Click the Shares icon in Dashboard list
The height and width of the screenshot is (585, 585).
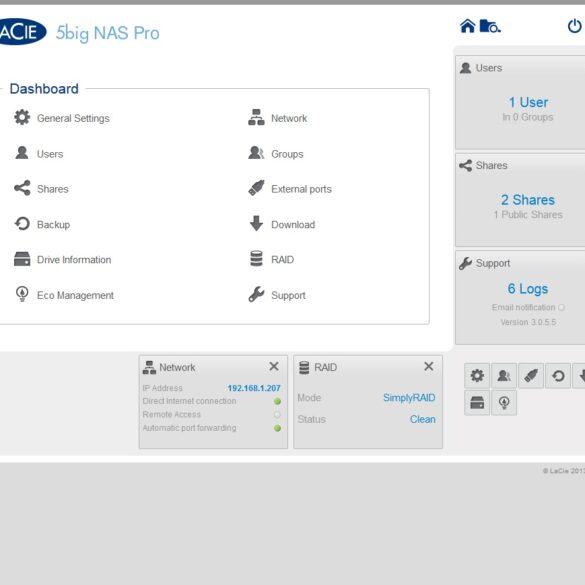pyautogui.click(x=22, y=188)
